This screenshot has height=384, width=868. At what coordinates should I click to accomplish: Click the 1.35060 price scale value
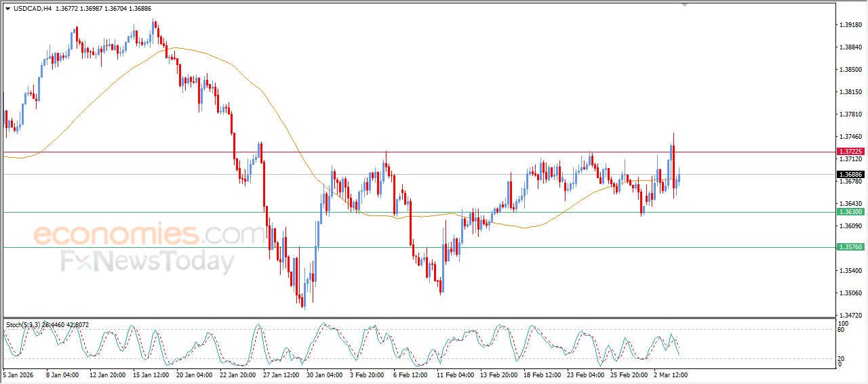pos(850,293)
